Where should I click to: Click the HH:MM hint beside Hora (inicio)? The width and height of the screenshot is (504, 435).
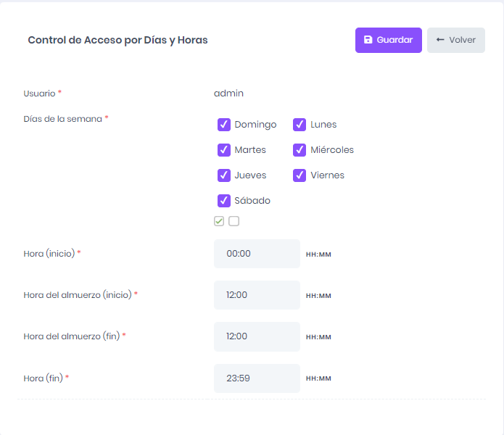point(318,254)
